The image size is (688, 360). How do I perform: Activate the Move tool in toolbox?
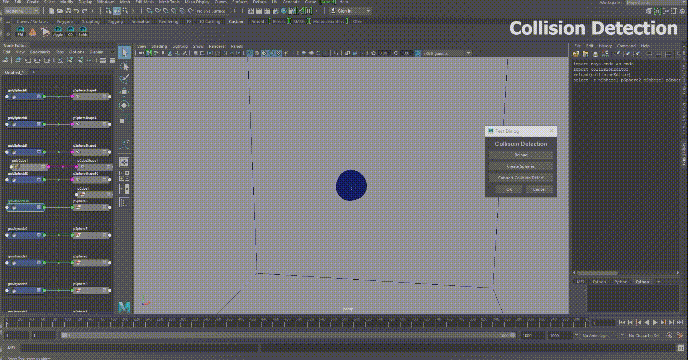125,91
